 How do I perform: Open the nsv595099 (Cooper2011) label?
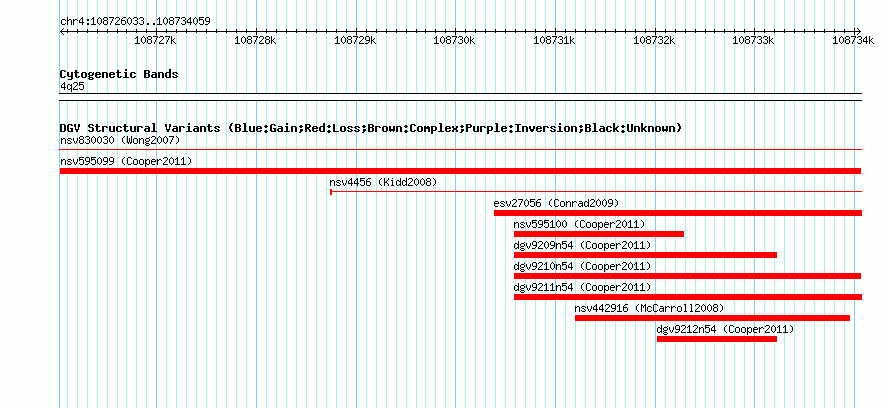126,161
